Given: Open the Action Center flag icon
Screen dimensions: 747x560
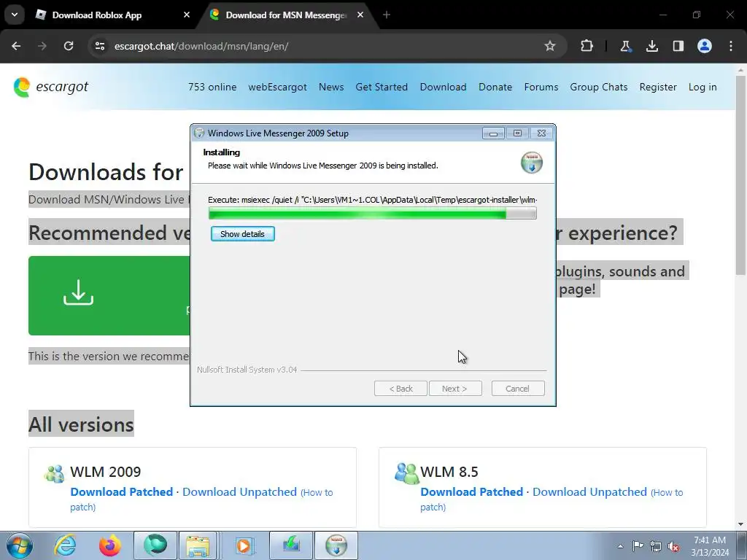Looking at the screenshot, I should point(638,546).
